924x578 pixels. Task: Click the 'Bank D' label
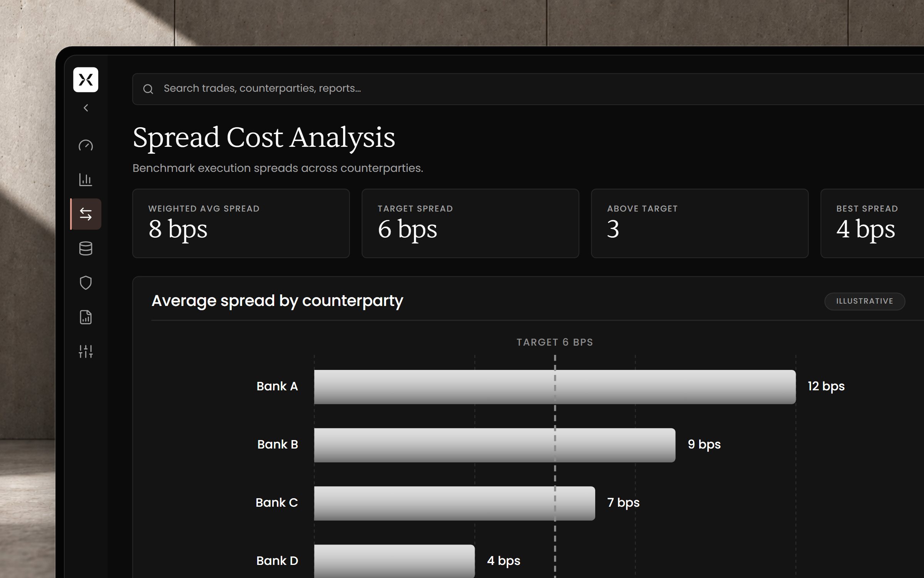[x=277, y=561]
